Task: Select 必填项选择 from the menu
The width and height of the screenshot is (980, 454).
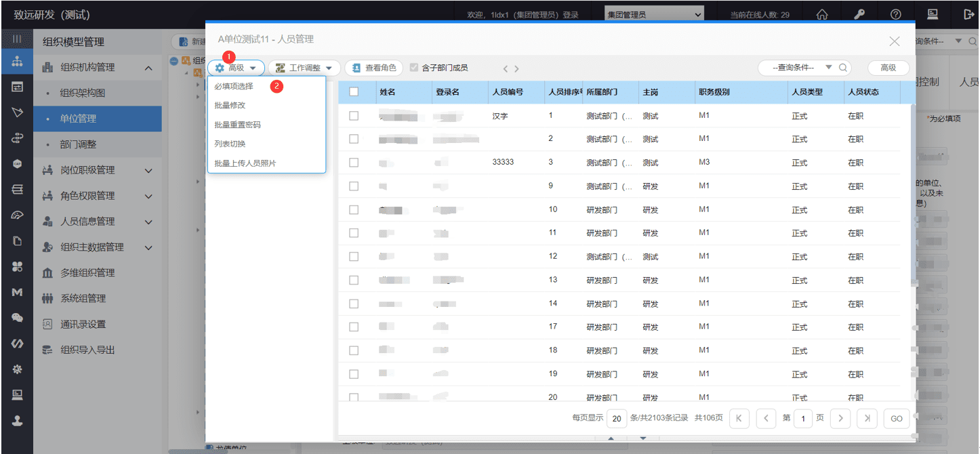Action: pyautogui.click(x=234, y=87)
